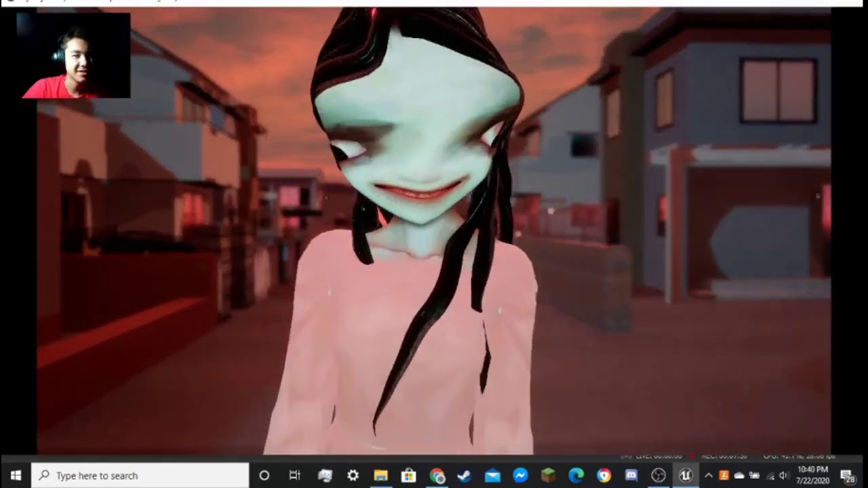Click the 'Type here to search' box
This screenshot has height=488, width=868.
pyautogui.click(x=140, y=475)
